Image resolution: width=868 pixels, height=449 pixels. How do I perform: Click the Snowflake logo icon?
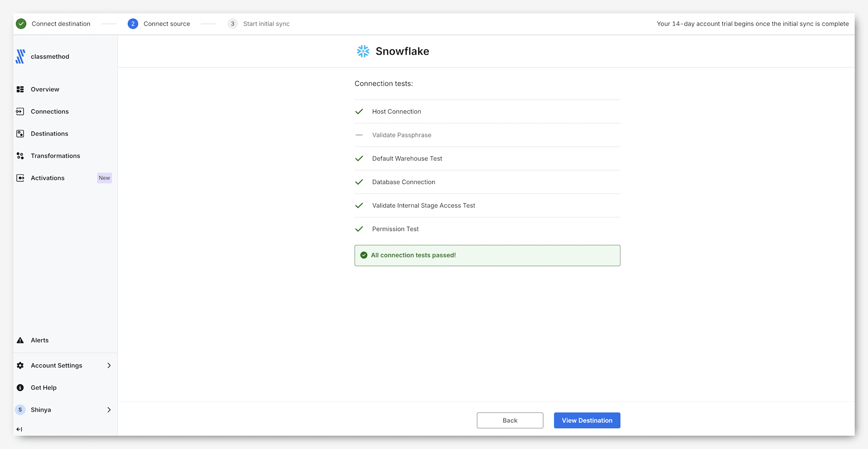tap(363, 51)
